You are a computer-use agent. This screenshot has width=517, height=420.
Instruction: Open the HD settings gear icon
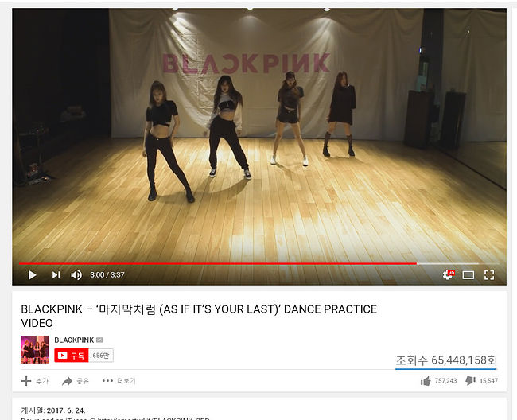[449, 274]
